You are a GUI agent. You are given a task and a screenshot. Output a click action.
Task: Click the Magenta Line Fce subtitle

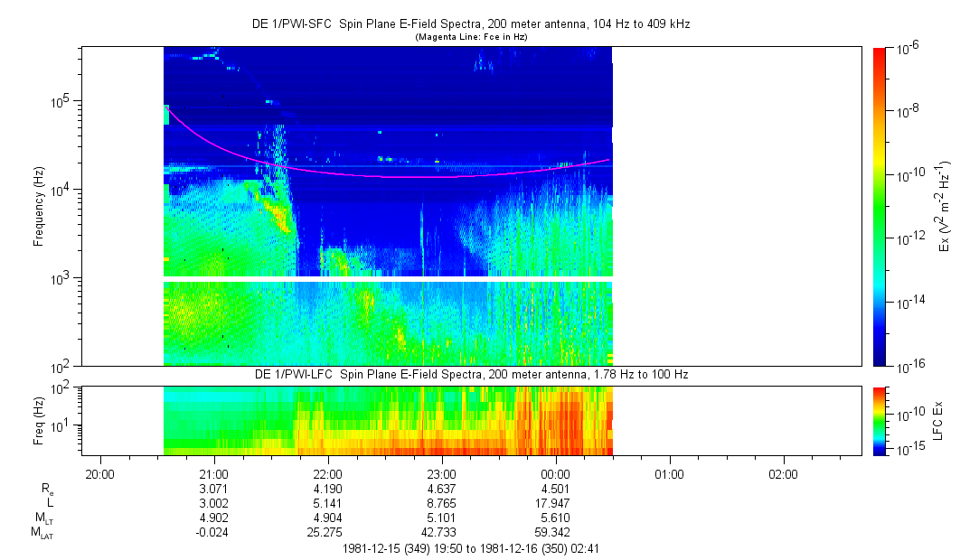(x=470, y=37)
